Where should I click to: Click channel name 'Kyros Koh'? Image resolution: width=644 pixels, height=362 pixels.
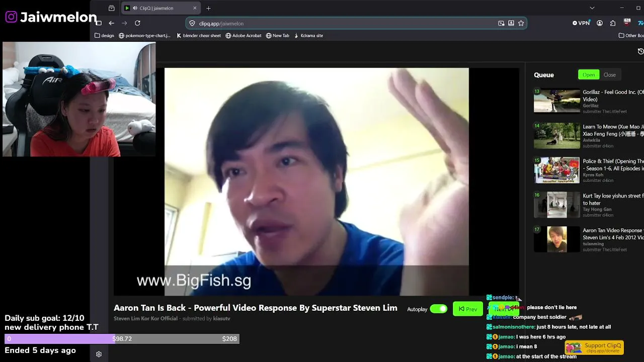pyautogui.click(x=593, y=175)
